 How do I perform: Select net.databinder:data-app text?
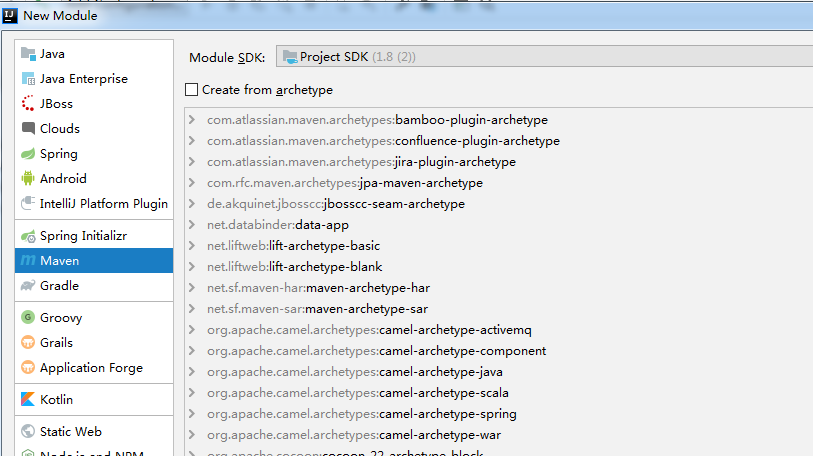(278, 225)
